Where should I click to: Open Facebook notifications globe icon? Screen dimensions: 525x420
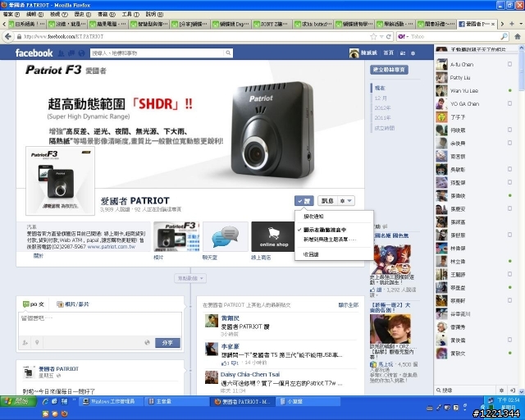click(81, 53)
